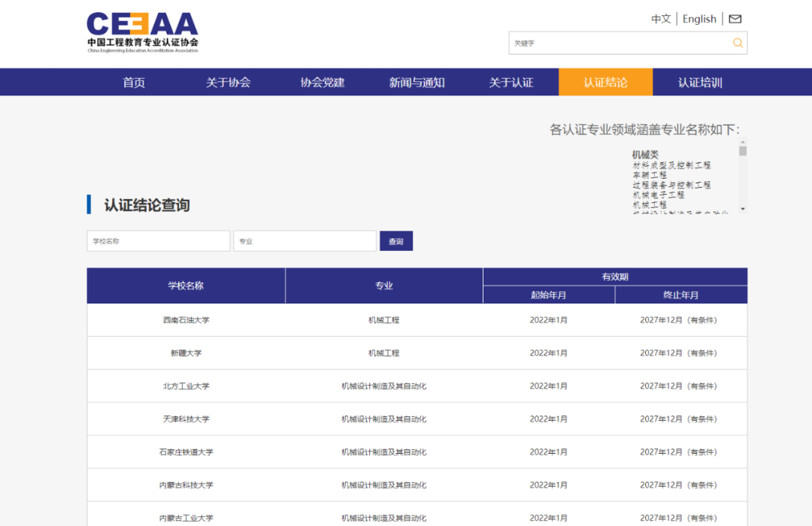Image resolution: width=812 pixels, height=526 pixels.
Task: Open the 关于认证 menu item
Action: click(511, 83)
